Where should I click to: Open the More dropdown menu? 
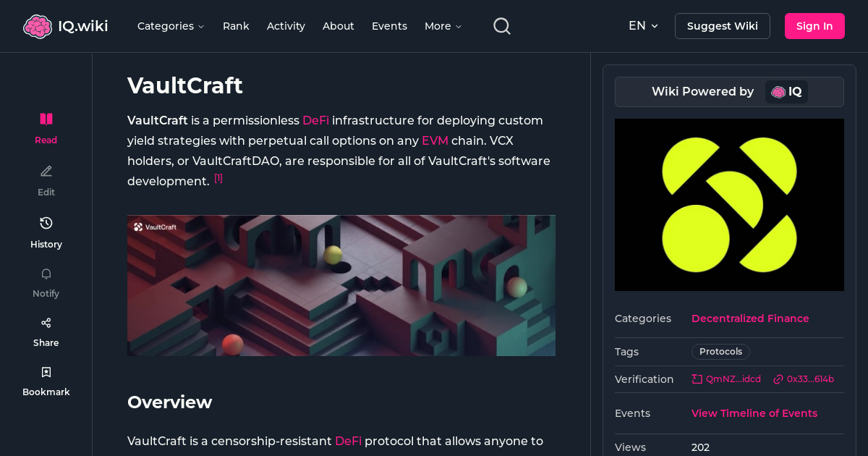(x=442, y=26)
